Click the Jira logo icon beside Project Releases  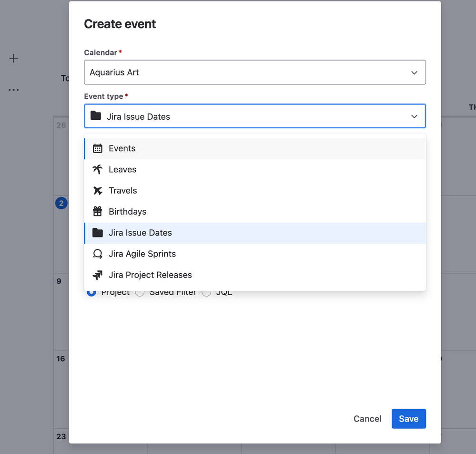[x=98, y=275]
